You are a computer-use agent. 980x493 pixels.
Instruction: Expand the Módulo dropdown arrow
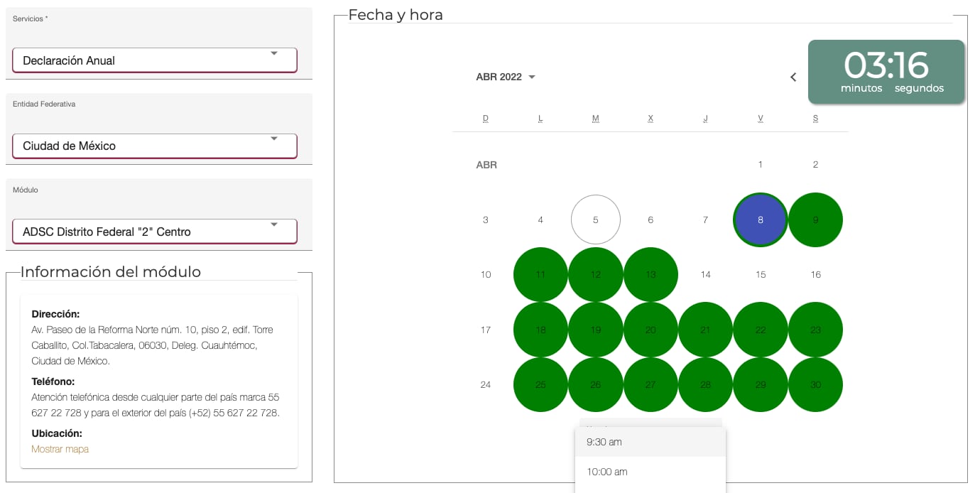[x=274, y=226]
